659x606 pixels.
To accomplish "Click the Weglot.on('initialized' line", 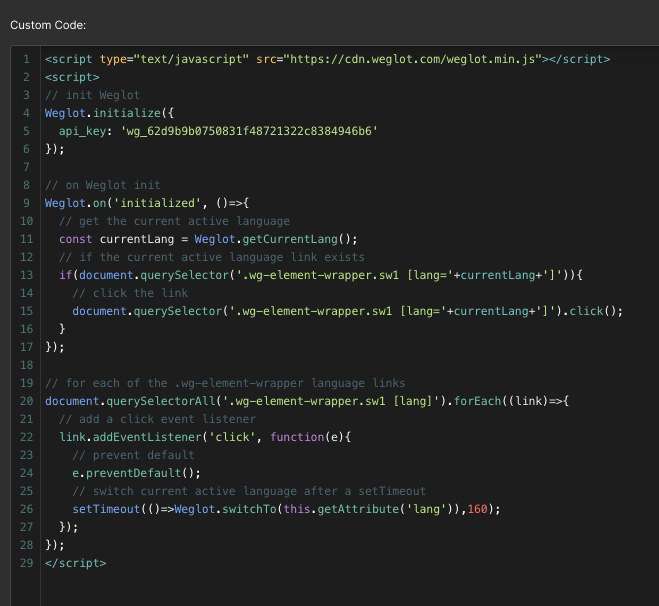I will (x=147, y=203).
